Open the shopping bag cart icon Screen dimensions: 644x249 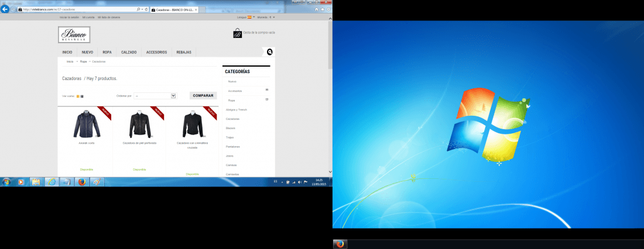237,33
